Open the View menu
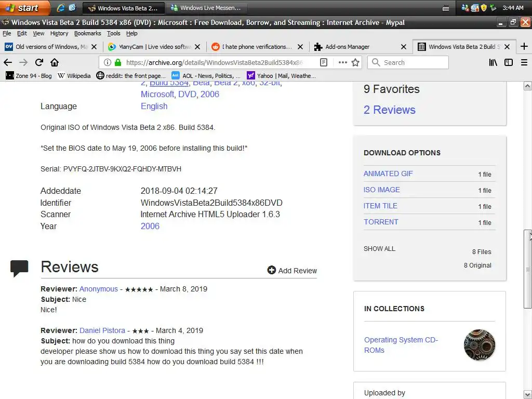This screenshot has height=399, width=532. [38, 33]
